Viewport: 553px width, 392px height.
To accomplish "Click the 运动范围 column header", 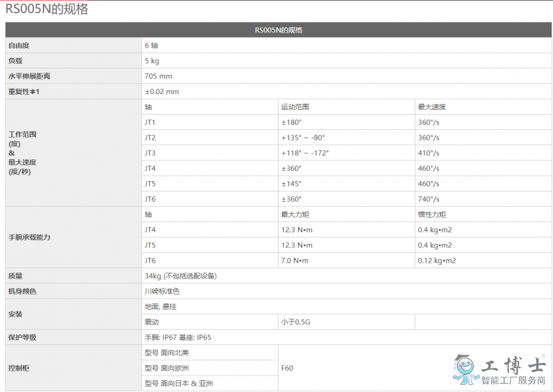I will pos(295,107).
